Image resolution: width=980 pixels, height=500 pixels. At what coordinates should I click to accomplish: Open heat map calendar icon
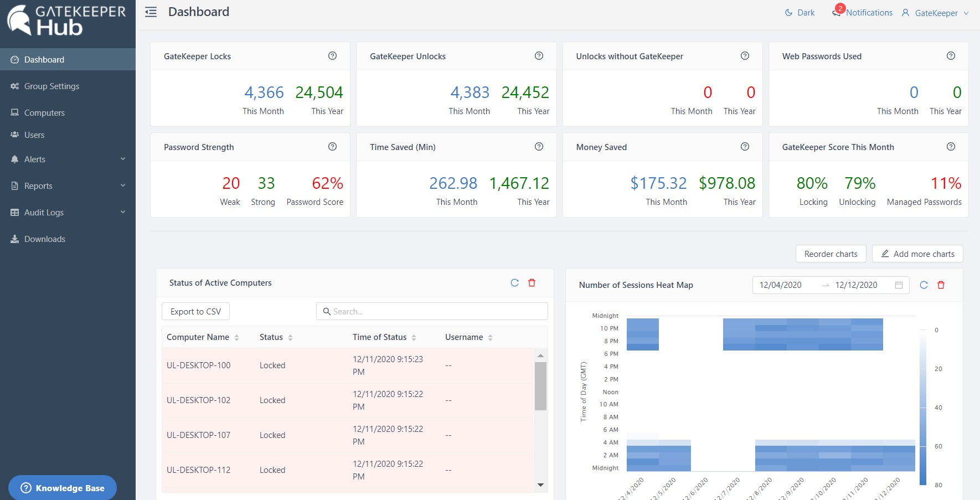899,285
